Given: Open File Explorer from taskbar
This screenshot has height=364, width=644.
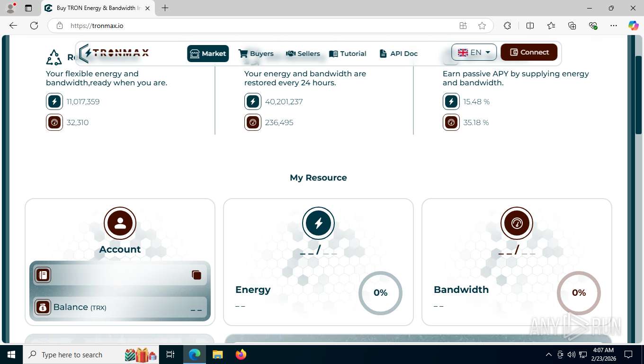Looking at the screenshot, I should 217,355.
